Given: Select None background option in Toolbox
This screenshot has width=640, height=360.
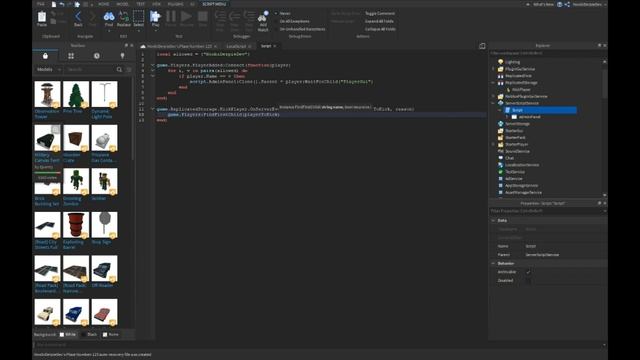Looking at the screenshot, I should [111, 335].
